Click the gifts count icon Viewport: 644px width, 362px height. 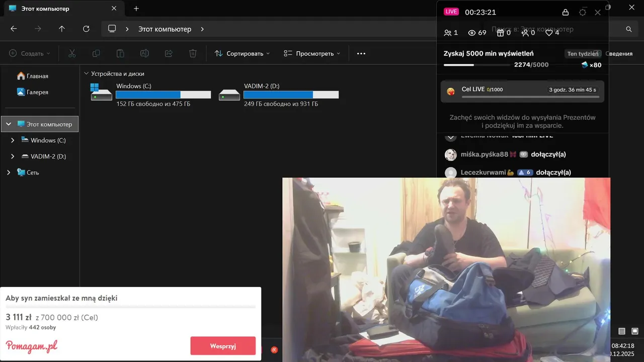500,33
